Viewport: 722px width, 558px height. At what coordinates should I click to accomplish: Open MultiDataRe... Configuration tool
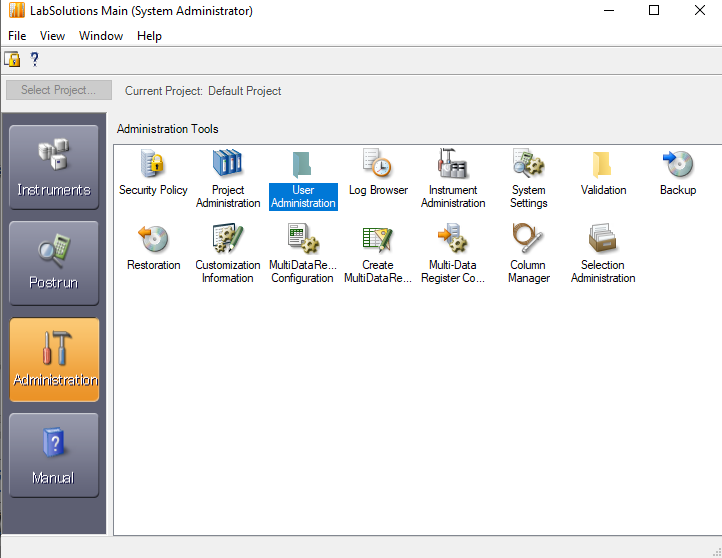pyautogui.click(x=303, y=254)
